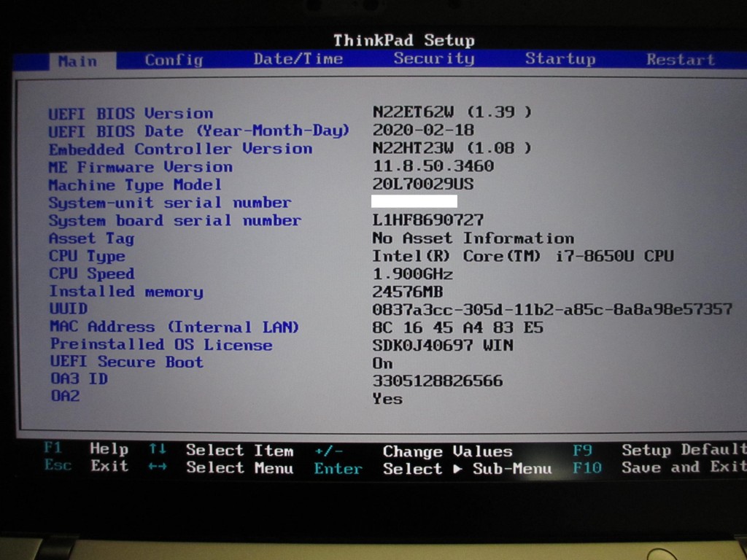Viewport: 747px width, 560px height.
Task: Click the Help legend text
Action: (x=109, y=449)
